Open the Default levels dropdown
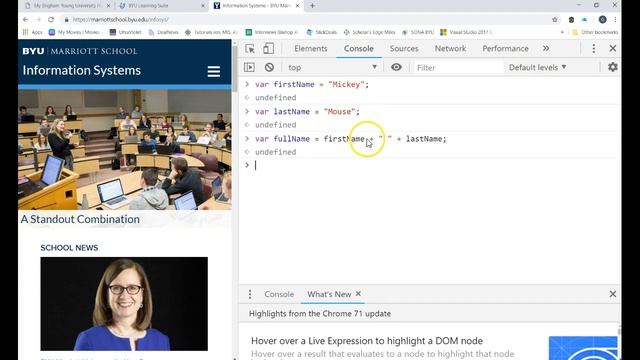The image size is (640, 360). [x=537, y=67]
